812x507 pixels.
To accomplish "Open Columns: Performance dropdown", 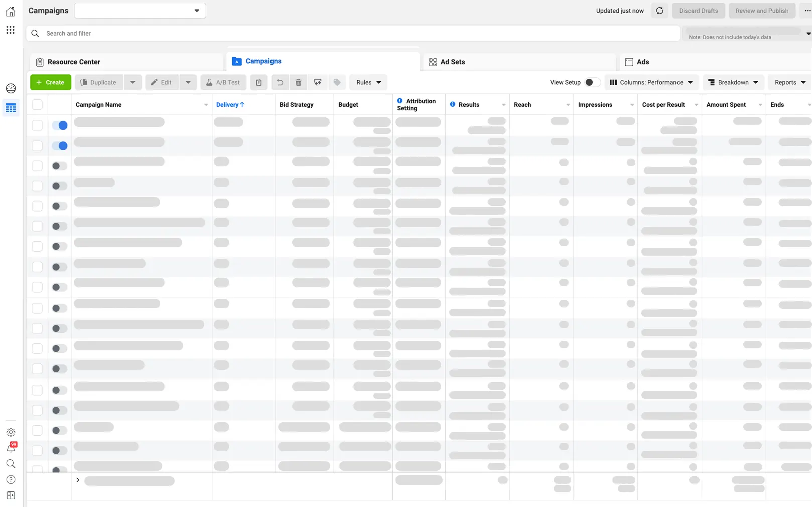I will coord(651,82).
